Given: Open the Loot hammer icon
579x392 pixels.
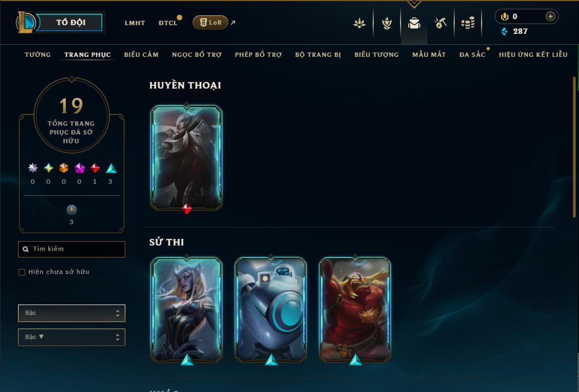Looking at the screenshot, I should (x=440, y=23).
